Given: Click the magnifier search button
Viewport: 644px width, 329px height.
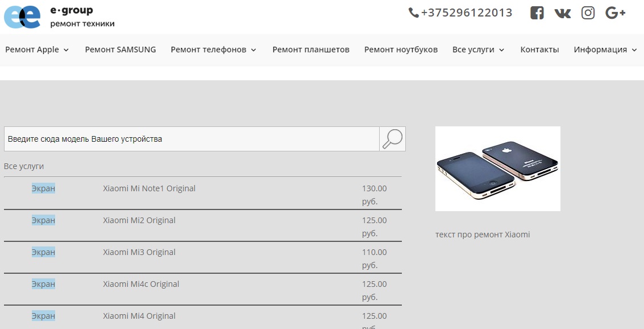Looking at the screenshot, I should point(392,139).
